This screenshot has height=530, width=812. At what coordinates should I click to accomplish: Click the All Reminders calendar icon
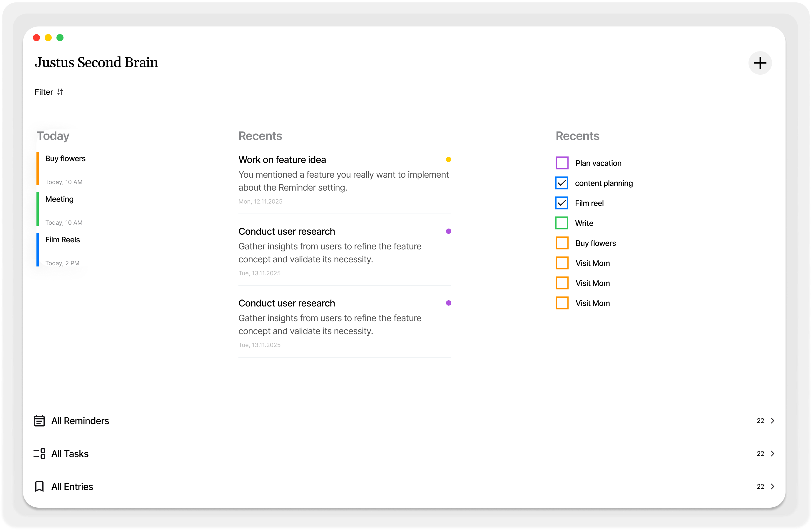(39, 421)
